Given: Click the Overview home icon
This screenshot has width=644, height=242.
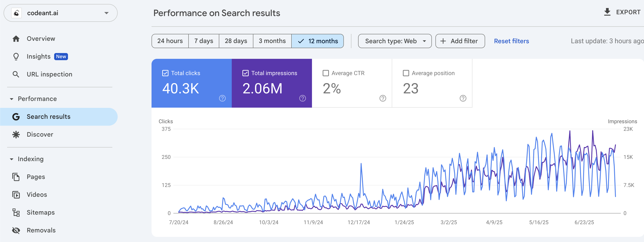Looking at the screenshot, I should pyautogui.click(x=16, y=39).
